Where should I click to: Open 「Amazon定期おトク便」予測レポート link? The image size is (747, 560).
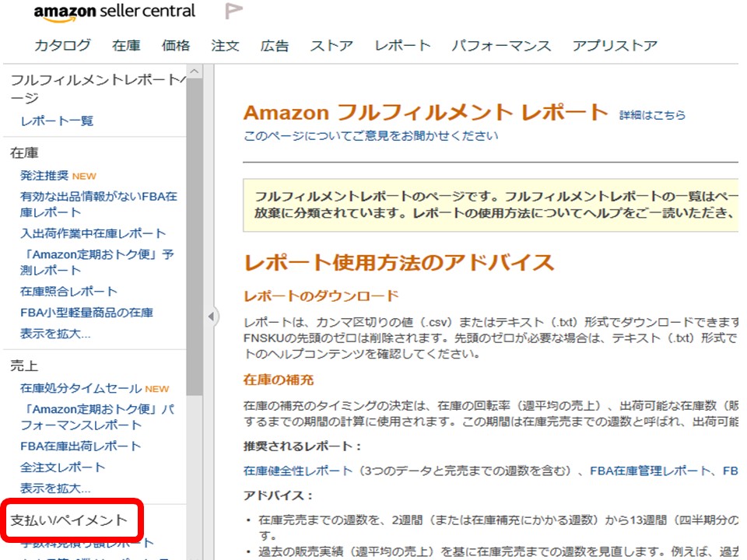97,262
